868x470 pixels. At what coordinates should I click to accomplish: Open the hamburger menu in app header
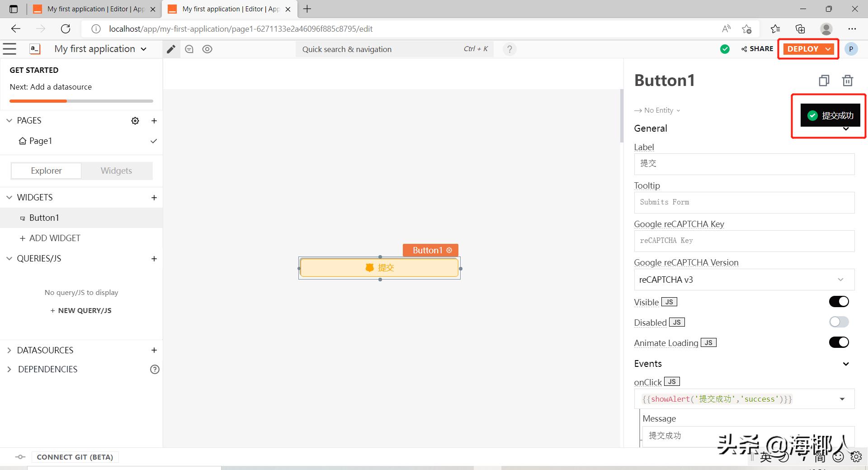pyautogui.click(x=9, y=49)
